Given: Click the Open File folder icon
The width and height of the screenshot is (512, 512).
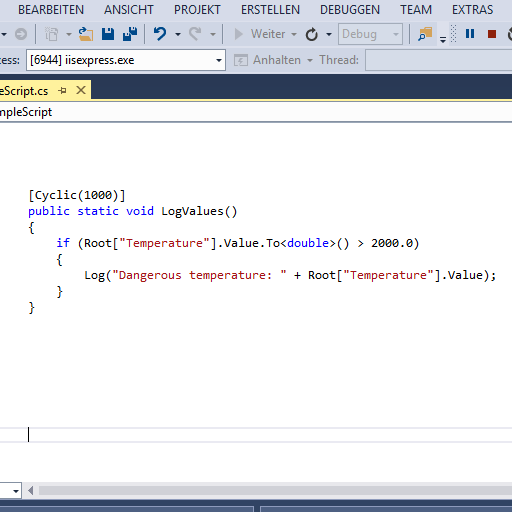Looking at the screenshot, I should (x=86, y=34).
